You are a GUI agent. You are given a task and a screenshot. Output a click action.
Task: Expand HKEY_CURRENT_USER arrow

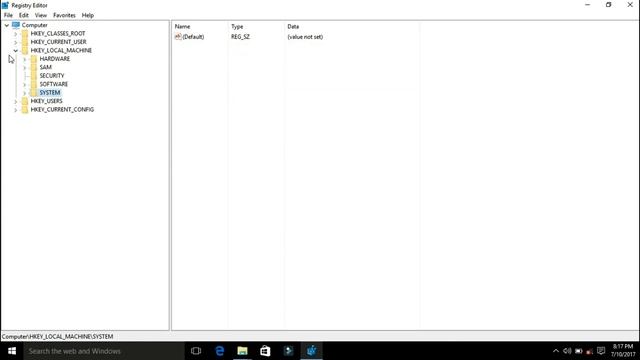pos(16,42)
